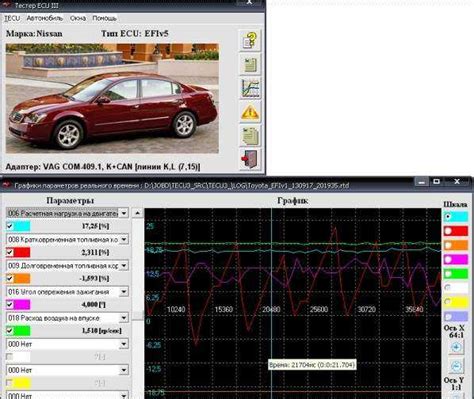Click the Nissan car photo
The width and height of the screenshot is (474, 399).
112,98
